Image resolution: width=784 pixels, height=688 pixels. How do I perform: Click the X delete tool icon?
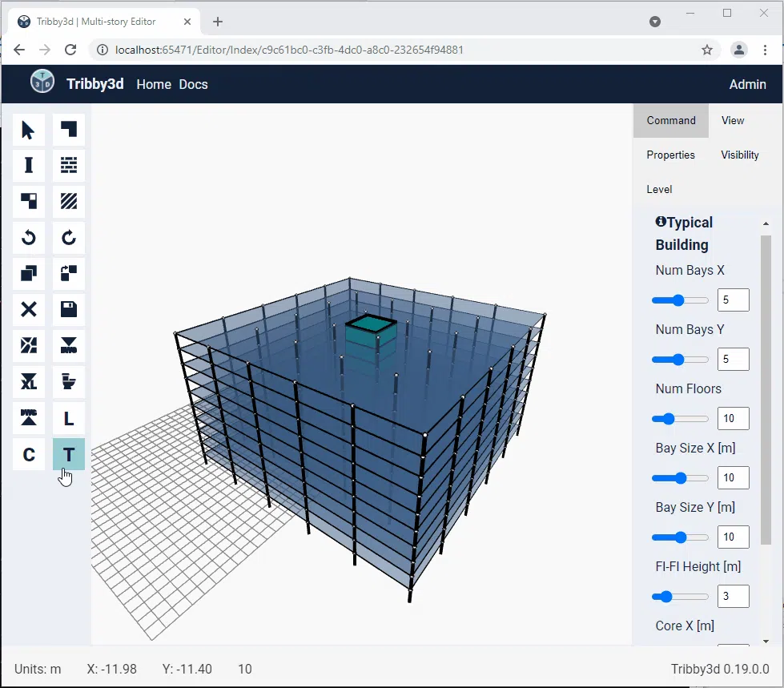click(29, 309)
